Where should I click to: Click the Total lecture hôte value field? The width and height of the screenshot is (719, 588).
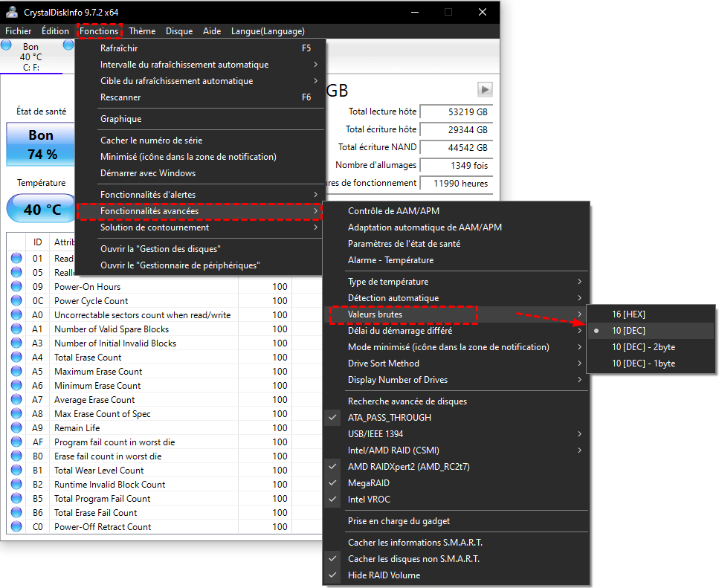click(457, 112)
